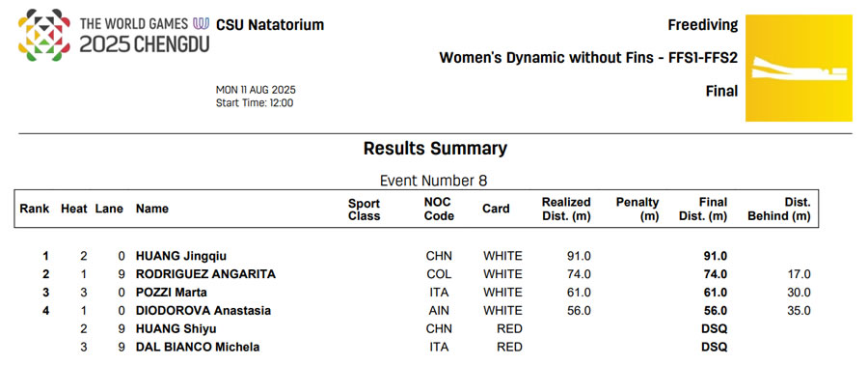The width and height of the screenshot is (868, 365).
Task: Click the HUANG Shiyu name
Action: (176, 329)
